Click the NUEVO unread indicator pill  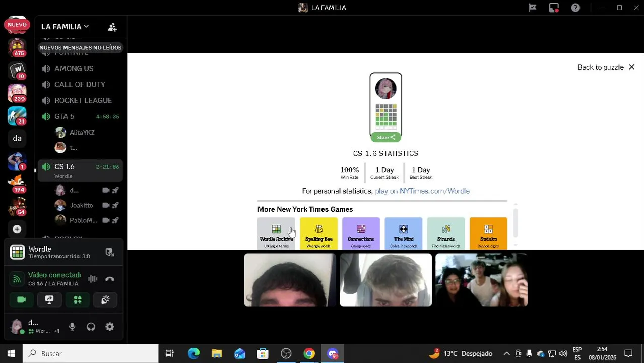tap(17, 24)
